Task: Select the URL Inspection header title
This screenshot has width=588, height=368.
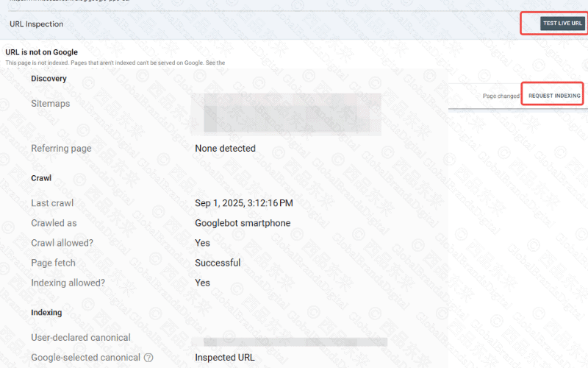Action: (37, 24)
